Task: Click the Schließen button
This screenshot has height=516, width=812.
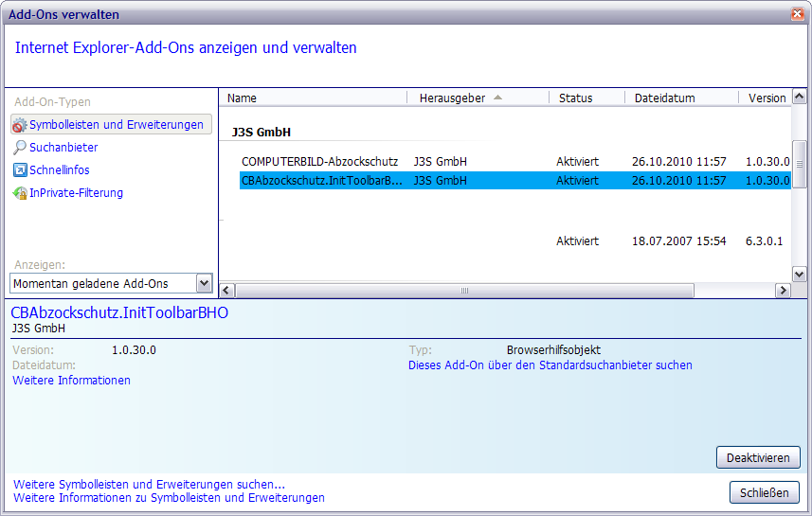Action: [x=765, y=492]
